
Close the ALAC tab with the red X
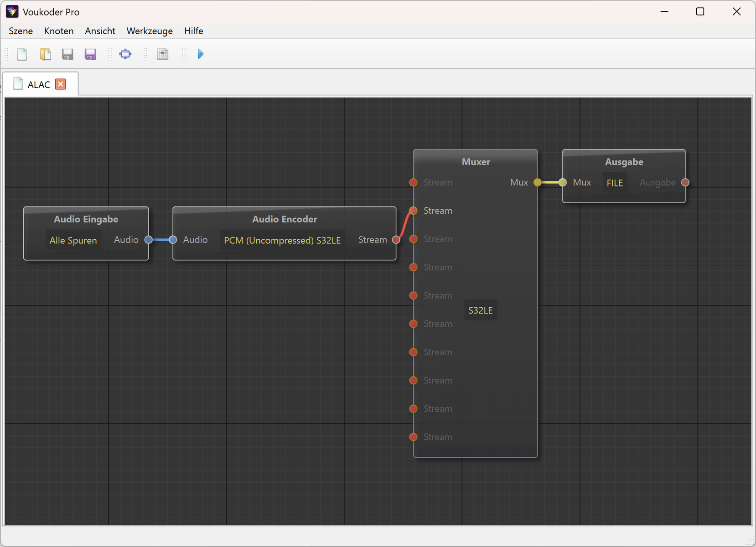click(x=61, y=84)
